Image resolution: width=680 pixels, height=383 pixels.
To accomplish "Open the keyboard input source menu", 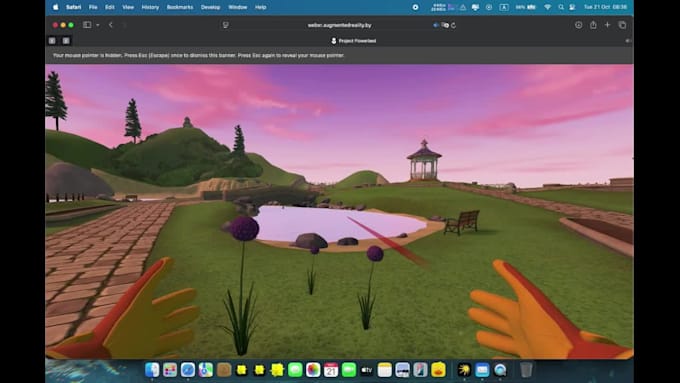I will [x=503, y=7].
